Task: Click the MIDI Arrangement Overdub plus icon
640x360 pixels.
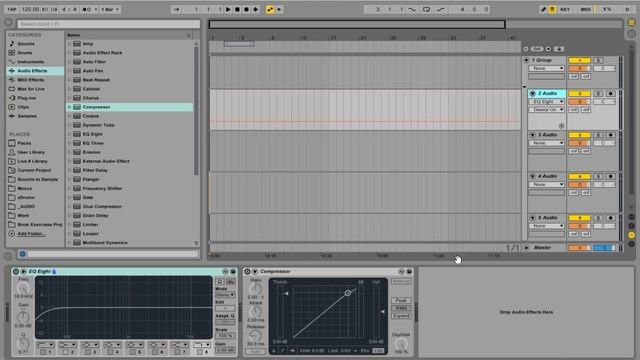Action: (256, 9)
